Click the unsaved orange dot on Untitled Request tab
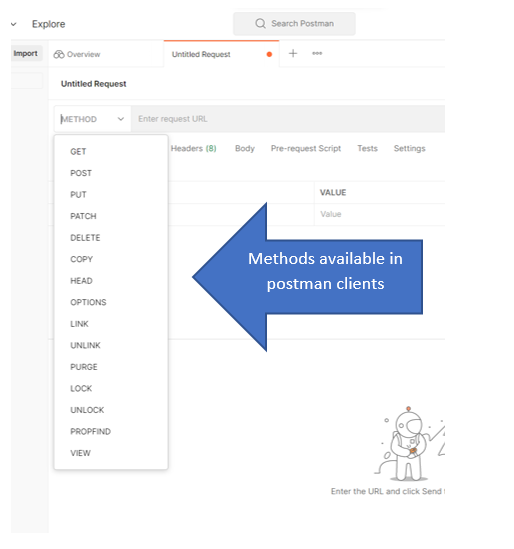 pos(269,54)
